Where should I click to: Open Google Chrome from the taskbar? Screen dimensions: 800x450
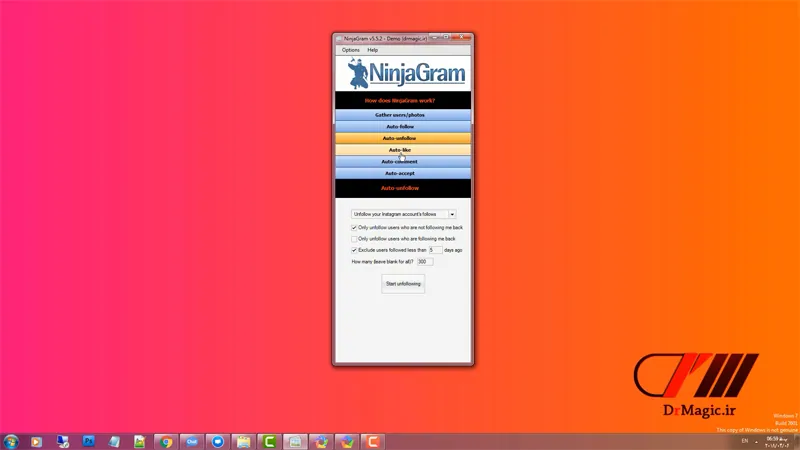166,442
